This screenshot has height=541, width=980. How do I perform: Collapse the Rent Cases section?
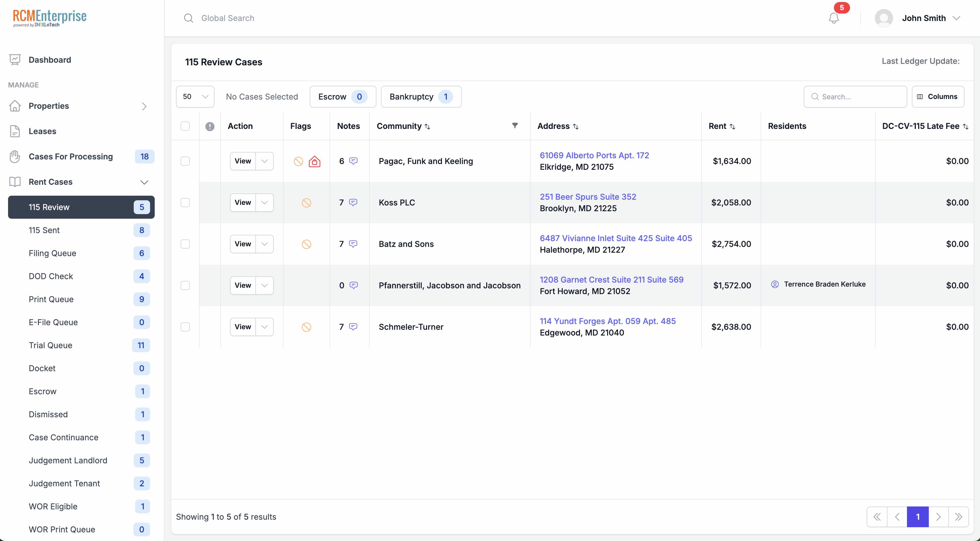[x=144, y=182]
